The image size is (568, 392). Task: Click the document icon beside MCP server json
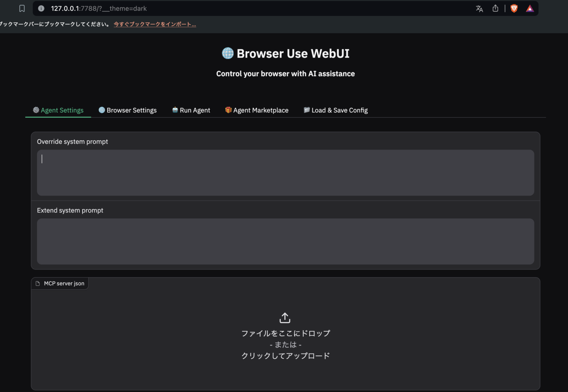38,283
